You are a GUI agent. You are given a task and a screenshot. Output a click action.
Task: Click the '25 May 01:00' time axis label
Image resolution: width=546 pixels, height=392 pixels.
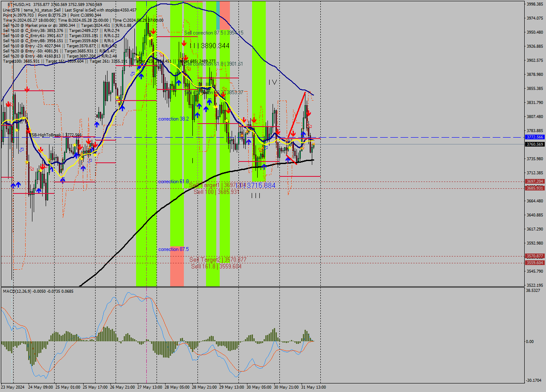[x=68, y=387]
